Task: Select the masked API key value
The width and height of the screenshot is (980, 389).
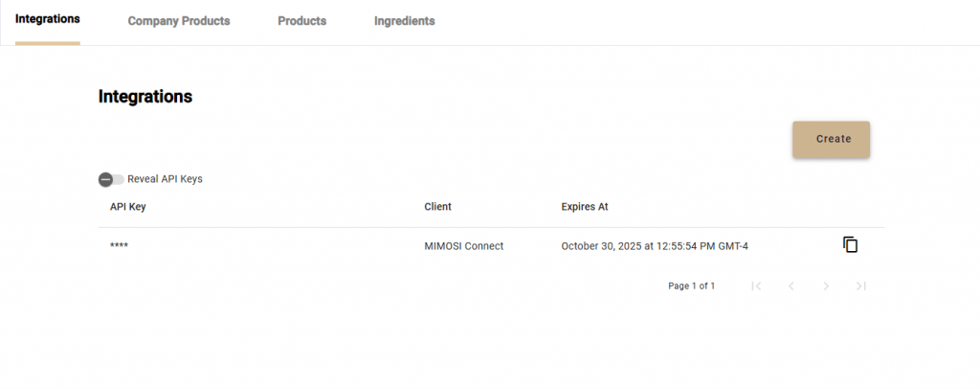Action: pos(120,246)
